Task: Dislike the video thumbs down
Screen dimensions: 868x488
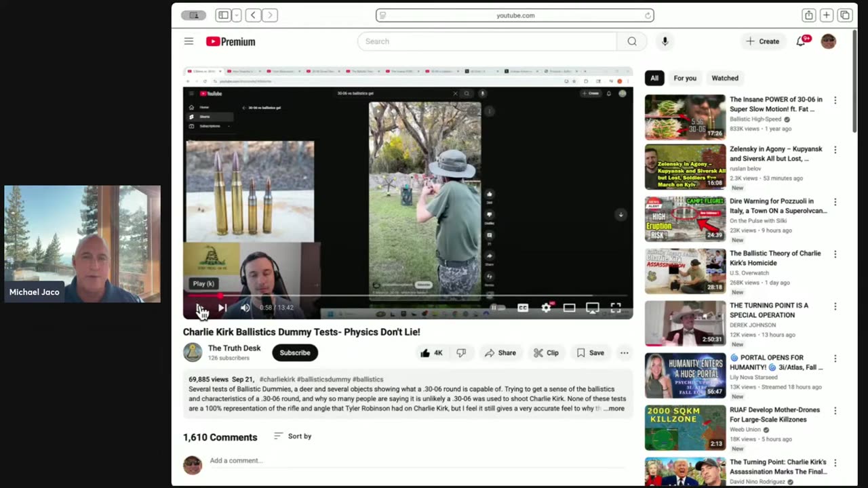Action: pyautogui.click(x=461, y=352)
